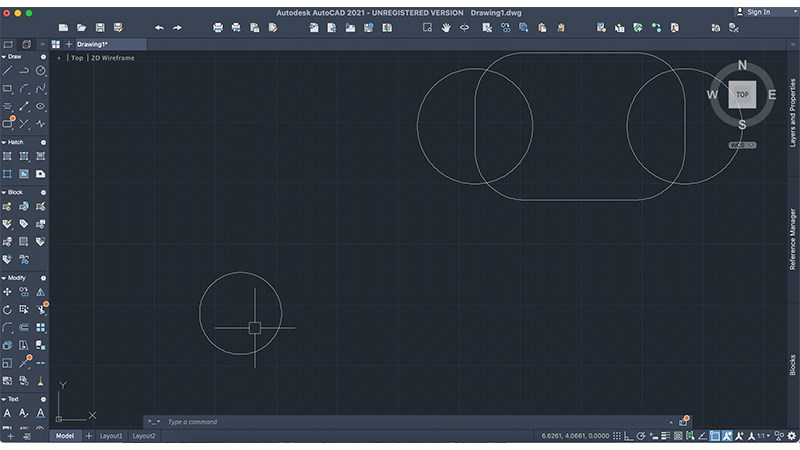Collapse the Hatch panel section

tap(4, 142)
